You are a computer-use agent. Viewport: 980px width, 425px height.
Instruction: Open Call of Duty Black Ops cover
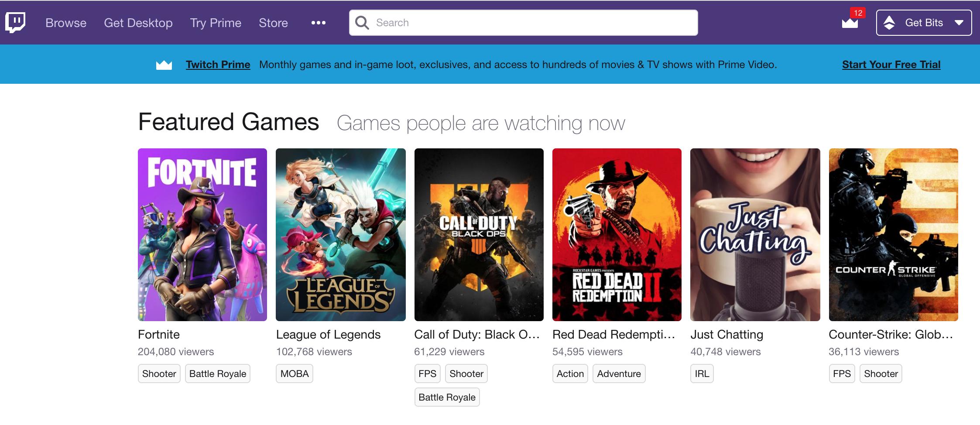(x=479, y=235)
